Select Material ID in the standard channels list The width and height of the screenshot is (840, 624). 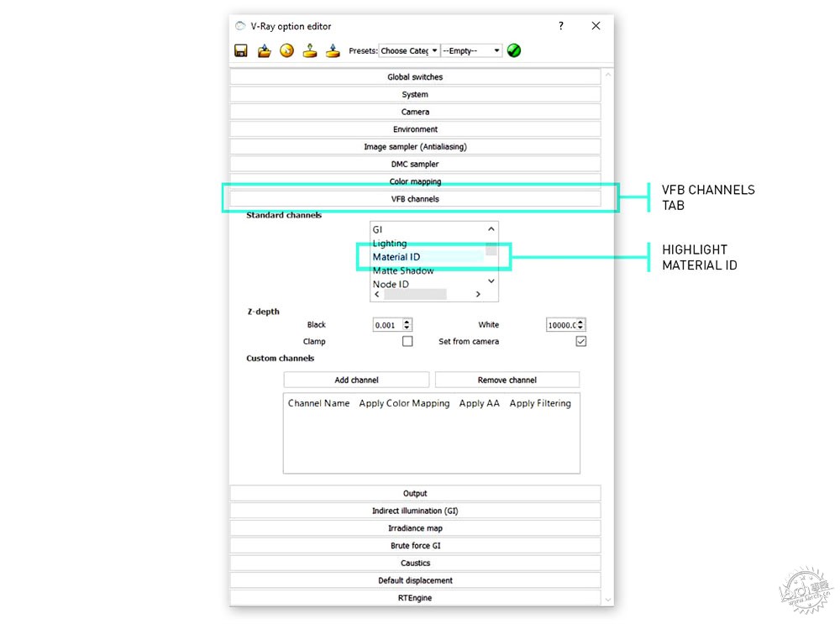[x=396, y=257]
